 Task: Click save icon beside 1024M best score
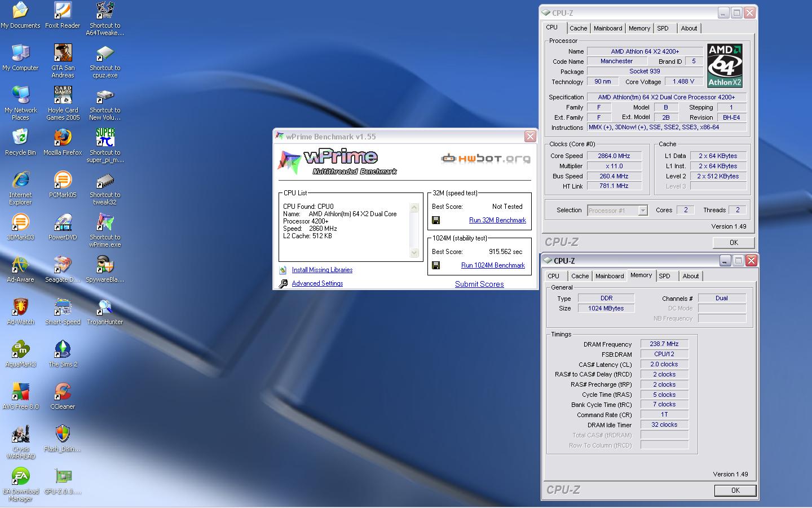click(436, 265)
